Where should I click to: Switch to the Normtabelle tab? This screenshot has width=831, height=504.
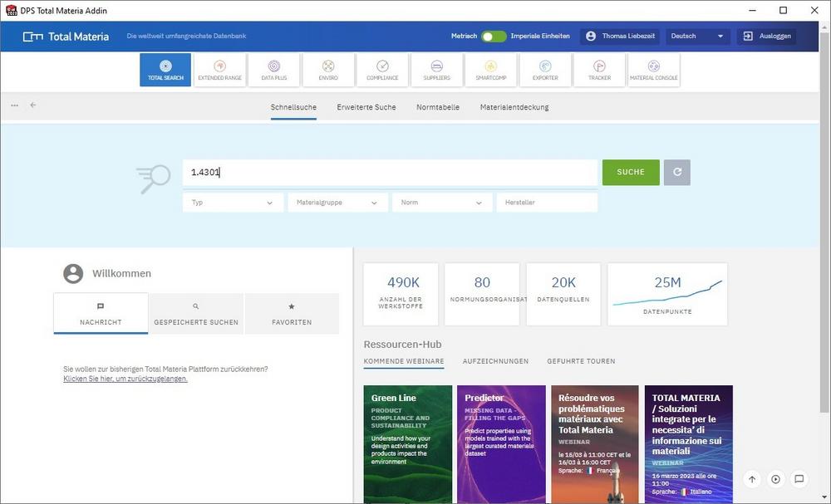point(438,107)
